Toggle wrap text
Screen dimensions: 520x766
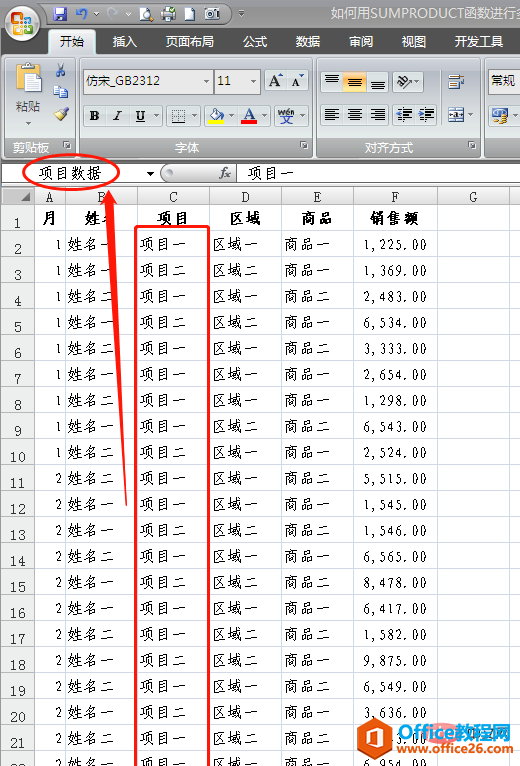pyautogui.click(x=456, y=81)
